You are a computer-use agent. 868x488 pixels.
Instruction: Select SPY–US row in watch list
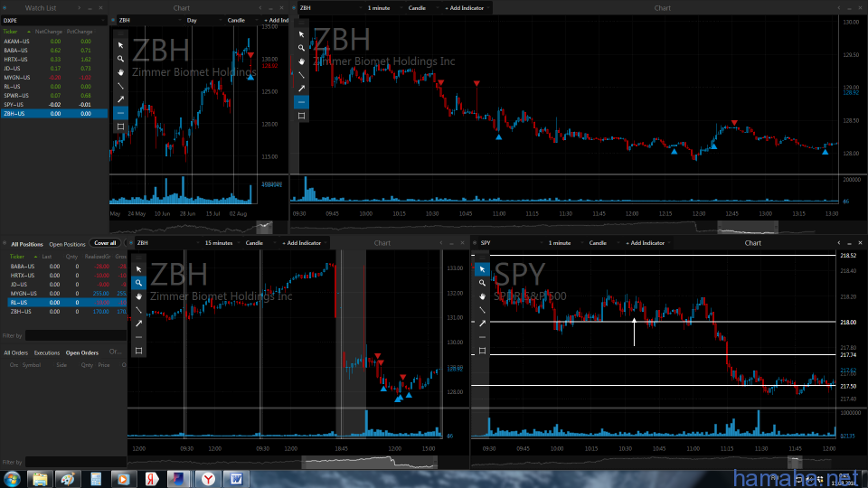point(53,105)
